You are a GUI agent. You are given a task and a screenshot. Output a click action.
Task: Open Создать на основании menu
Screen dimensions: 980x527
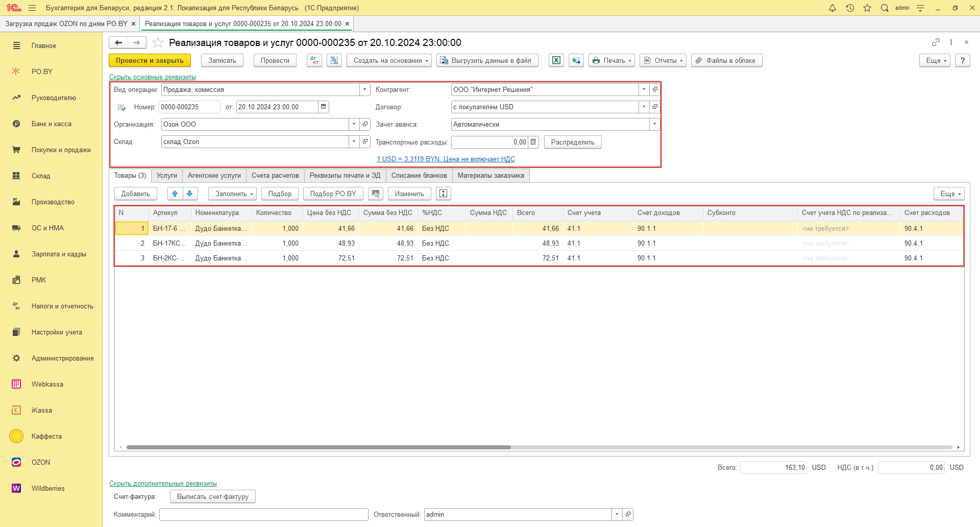pos(389,61)
